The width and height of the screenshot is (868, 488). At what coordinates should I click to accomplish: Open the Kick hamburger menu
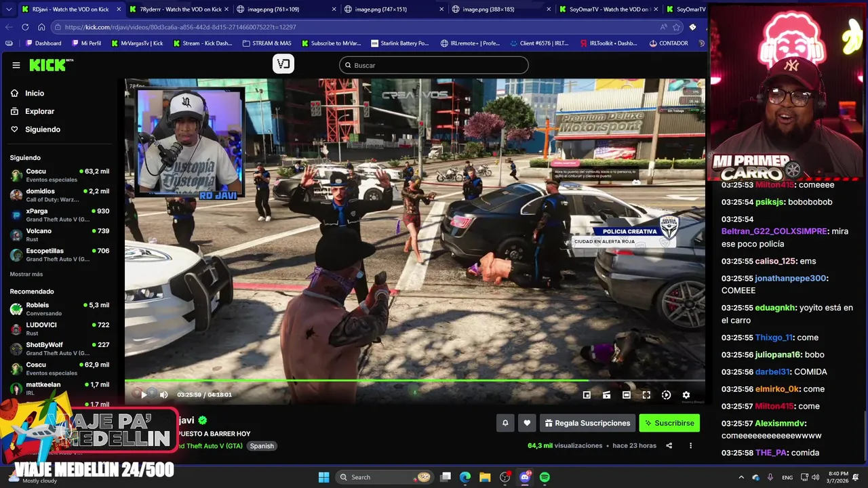point(16,65)
